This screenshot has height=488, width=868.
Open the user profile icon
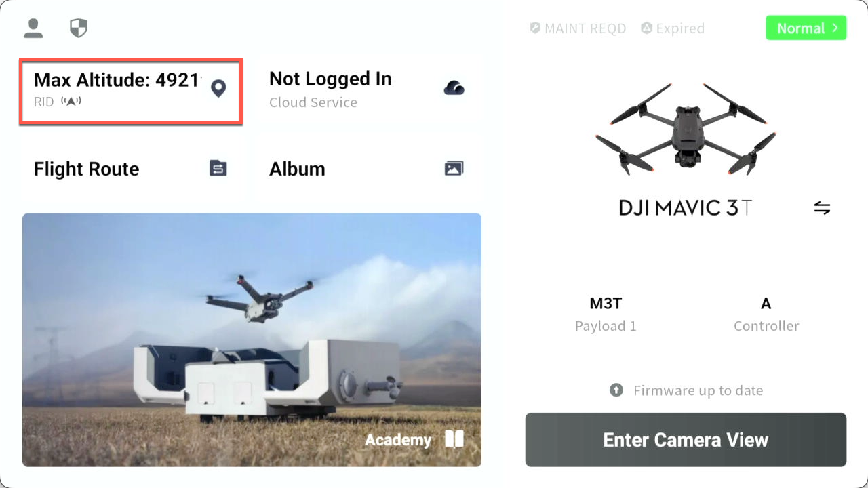33,28
